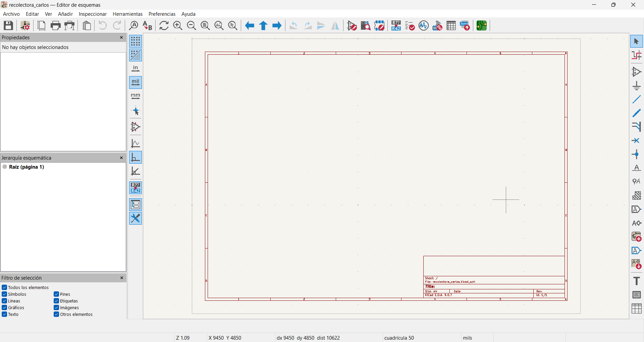This screenshot has width=644, height=342.
Task: Click 'cuadrícula 50' in the status bar
Action: pyautogui.click(x=399, y=338)
